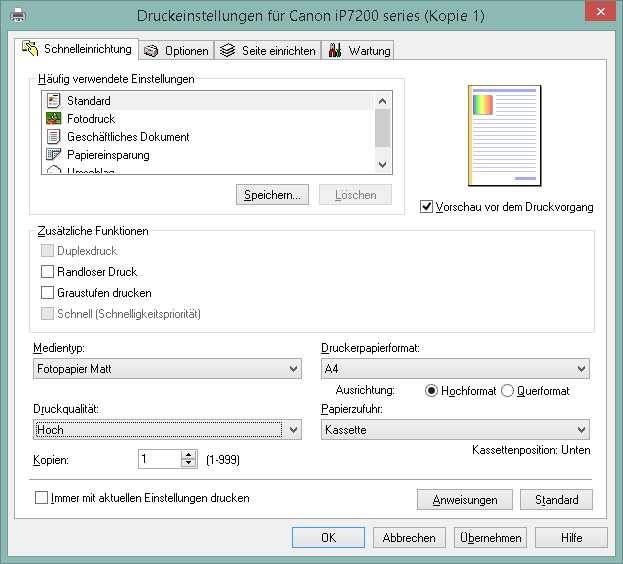This screenshot has width=623, height=564.
Task: Decrease Kopien with the down arrow
Action: 189,464
